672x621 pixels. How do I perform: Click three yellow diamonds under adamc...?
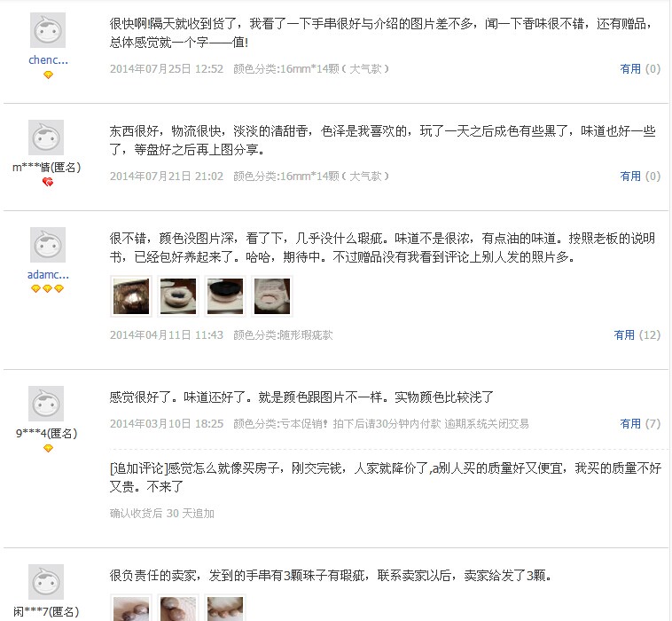(48, 288)
